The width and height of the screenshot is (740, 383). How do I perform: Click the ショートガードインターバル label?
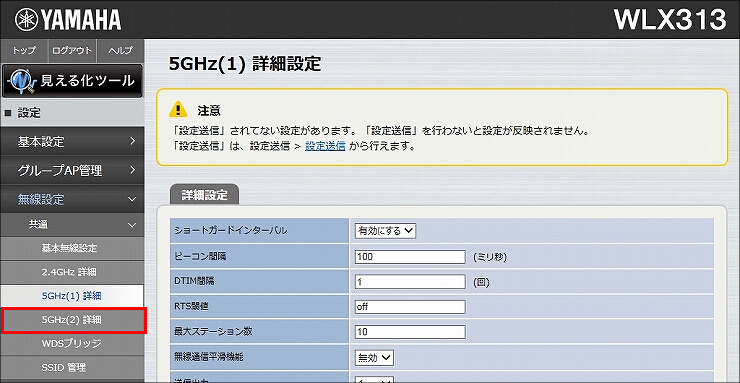[x=231, y=231]
